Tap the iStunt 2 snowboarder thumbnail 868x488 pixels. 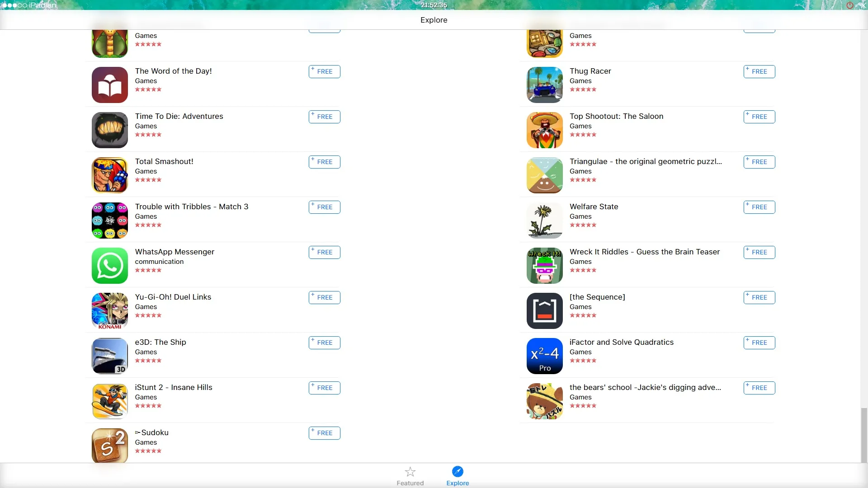[x=110, y=401]
